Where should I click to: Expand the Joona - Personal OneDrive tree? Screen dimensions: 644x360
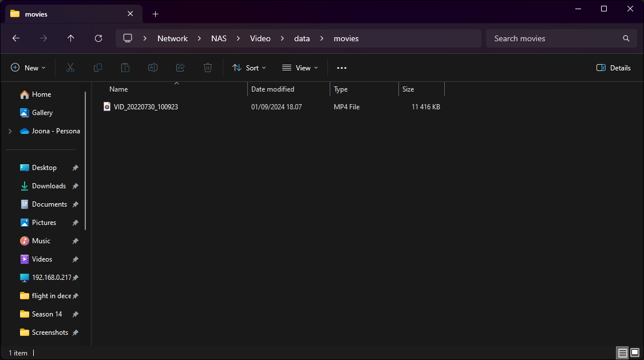pos(10,131)
